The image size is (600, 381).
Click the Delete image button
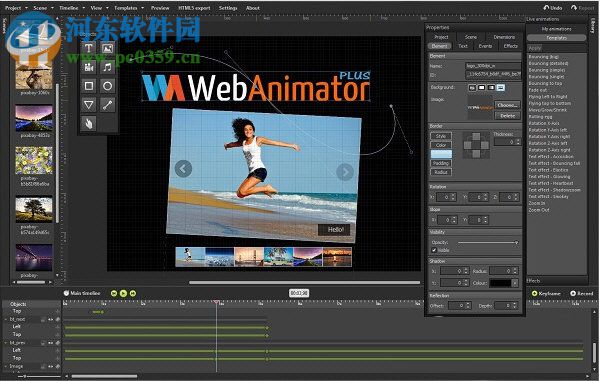point(507,116)
